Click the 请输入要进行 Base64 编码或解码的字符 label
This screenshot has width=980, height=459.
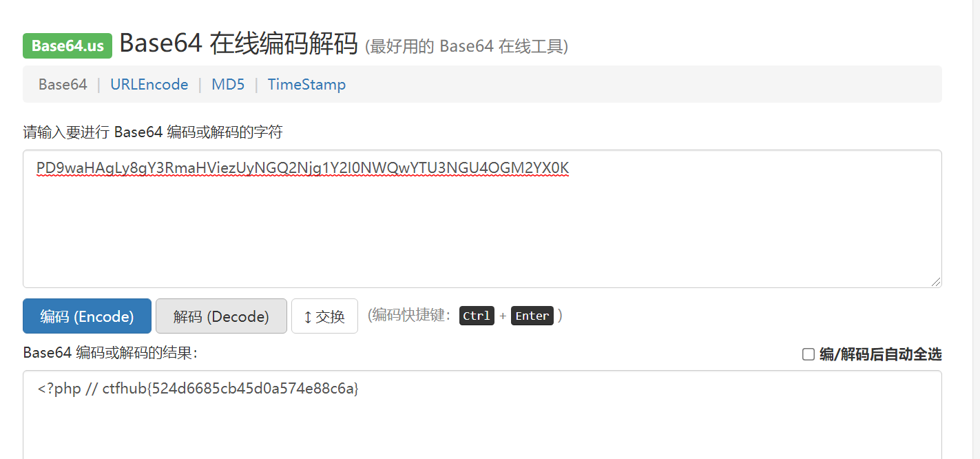point(153,132)
